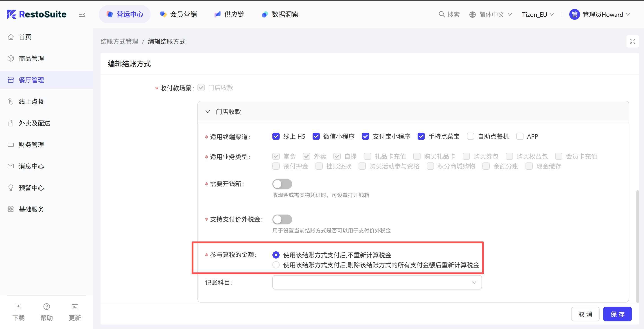Open 财务管理 in the sidebar
The image size is (644, 329).
point(31,145)
